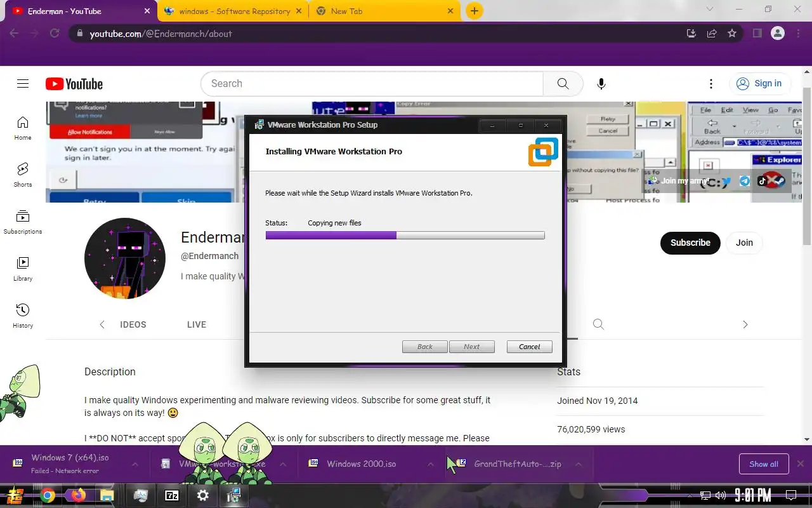
Task: Expand options for GrandTheftAuto zip download
Action: 579,464
